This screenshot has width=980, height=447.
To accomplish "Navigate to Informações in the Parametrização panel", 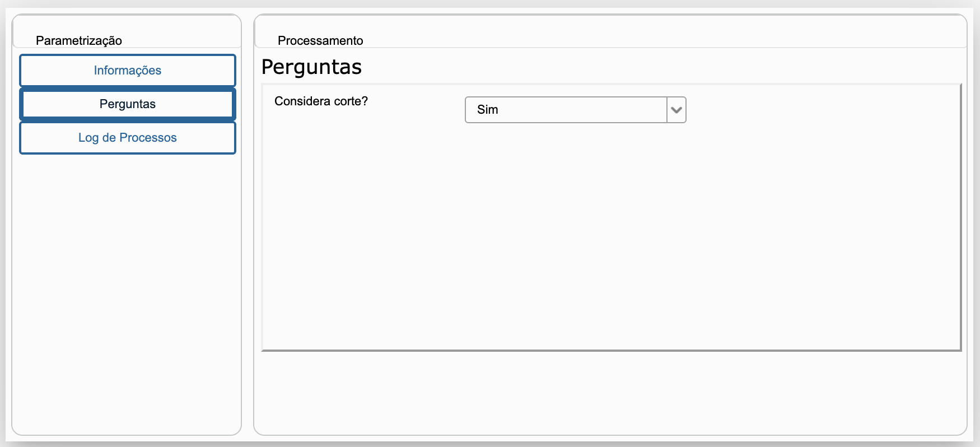I will [128, 71].
